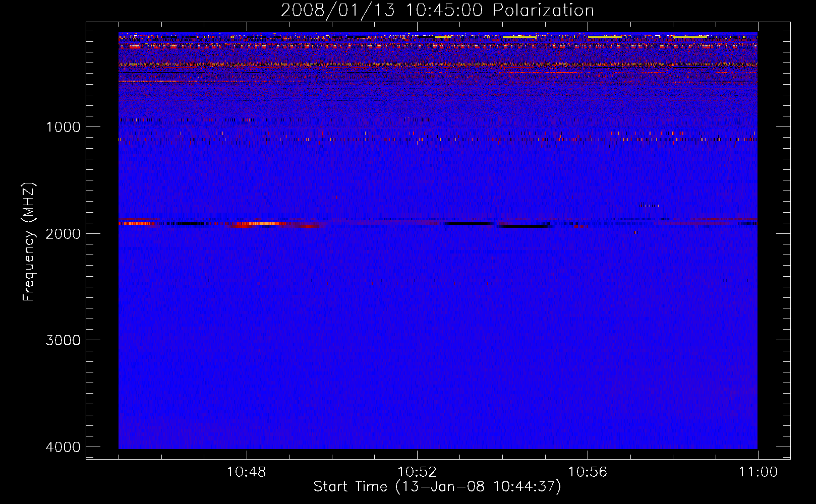The image size is (816, 504).
Task: Select the 'Start Time (13-Jan-08 10:44:37)' axis label
Action: click(437, 487)
